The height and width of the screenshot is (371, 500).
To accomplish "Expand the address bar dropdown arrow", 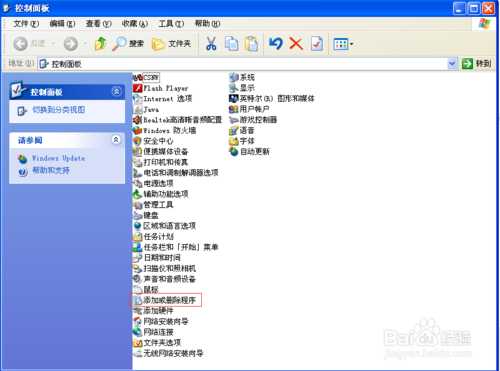I will pyautogui.click(x=452, y=63).
